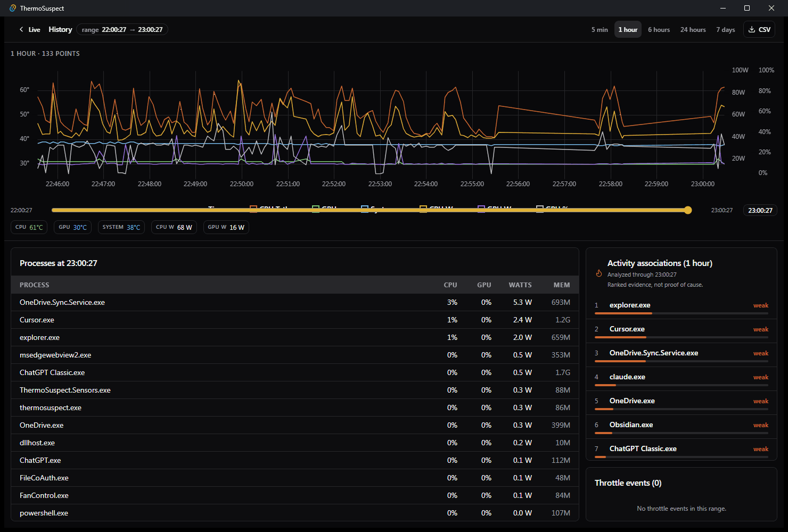Select the 5 min time range
Viewport: 788px width, 532px height.
600,30
